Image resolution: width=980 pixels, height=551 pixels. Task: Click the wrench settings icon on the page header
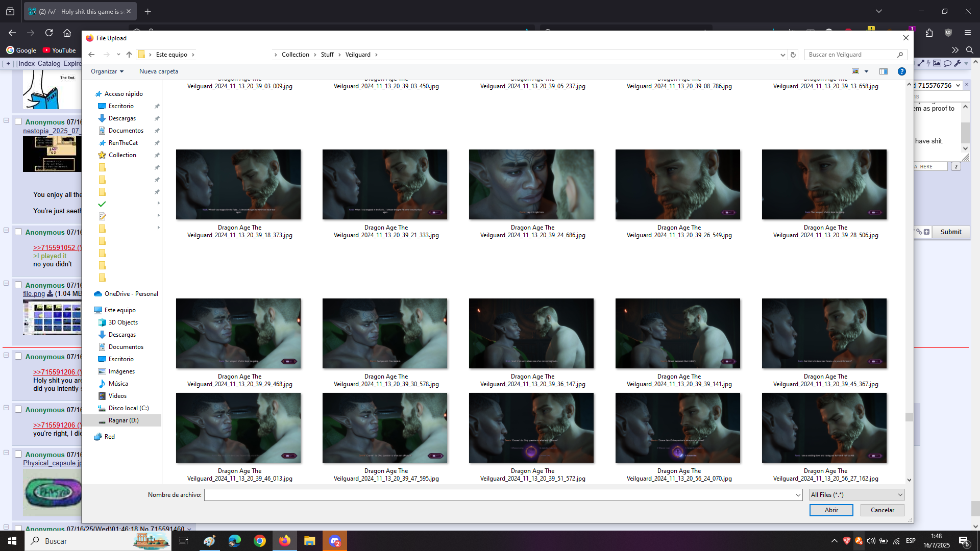958,63
